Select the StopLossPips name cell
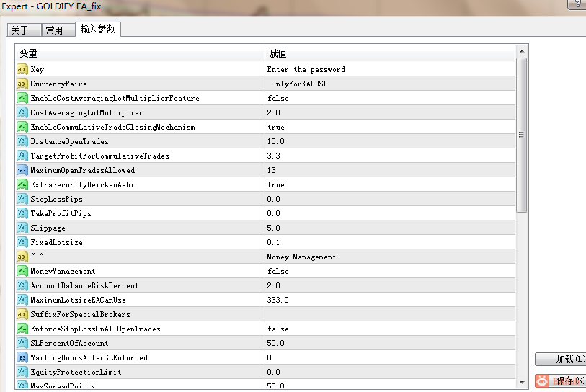 [140, 199]
